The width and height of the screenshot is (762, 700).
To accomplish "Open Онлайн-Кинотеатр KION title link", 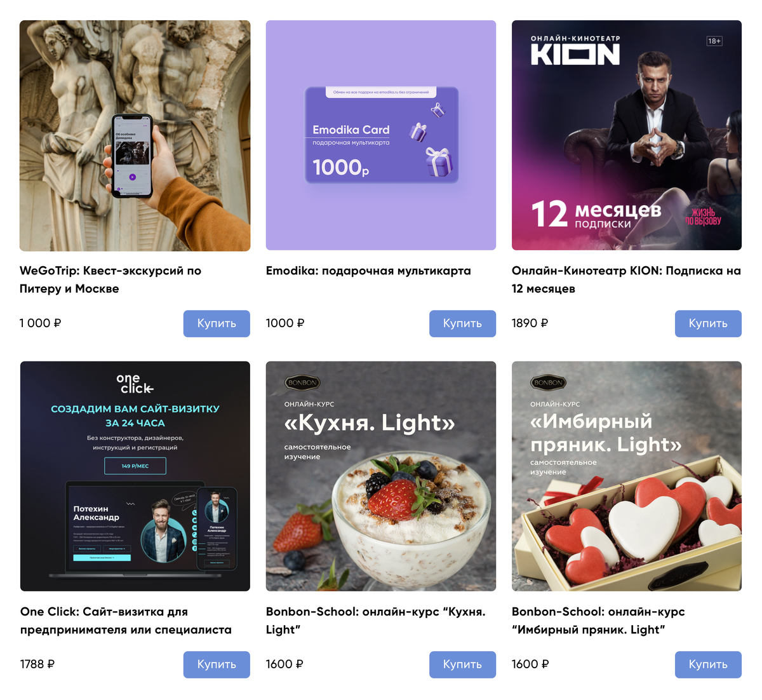I will pyautogui.click(x=626, y=279).
